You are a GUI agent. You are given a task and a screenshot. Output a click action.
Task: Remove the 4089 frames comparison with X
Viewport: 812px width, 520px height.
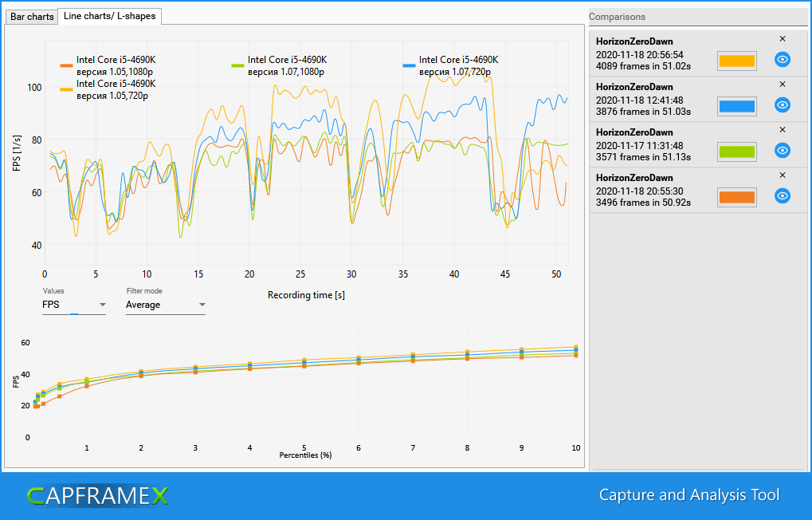tap(783, 39)
